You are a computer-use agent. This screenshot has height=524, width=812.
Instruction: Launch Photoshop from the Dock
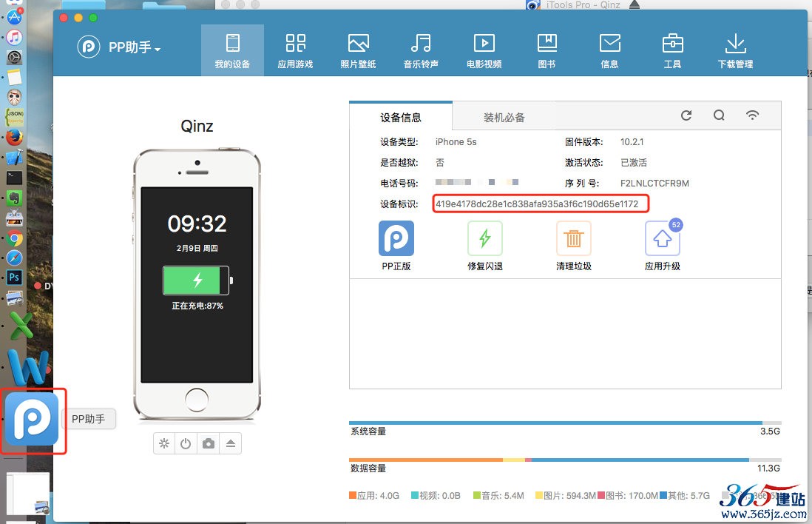click(x=15, y=278)
